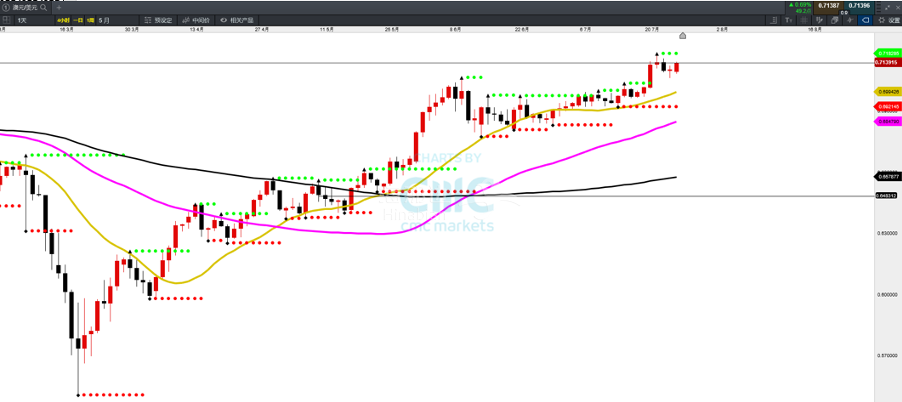Viewport: 902px width, 402px height.
Task: Toggle the second yellow chart-type button
Action: point(78,19)
